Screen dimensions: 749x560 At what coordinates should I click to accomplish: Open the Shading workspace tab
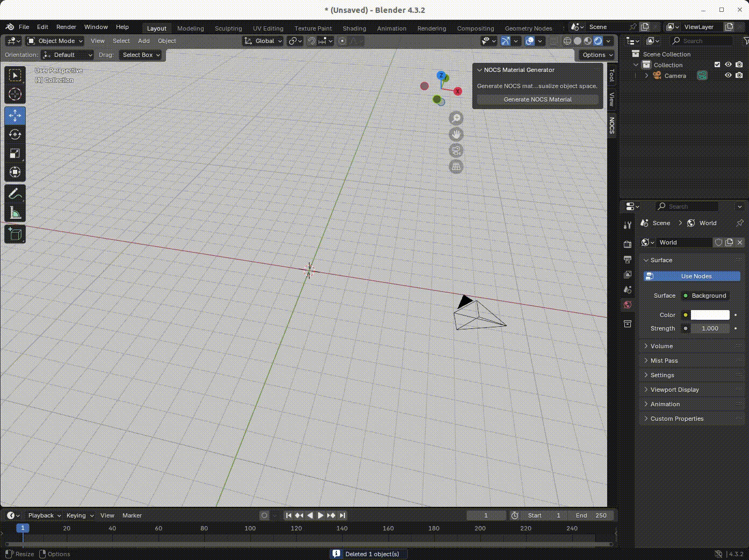(x=354, y=28)
